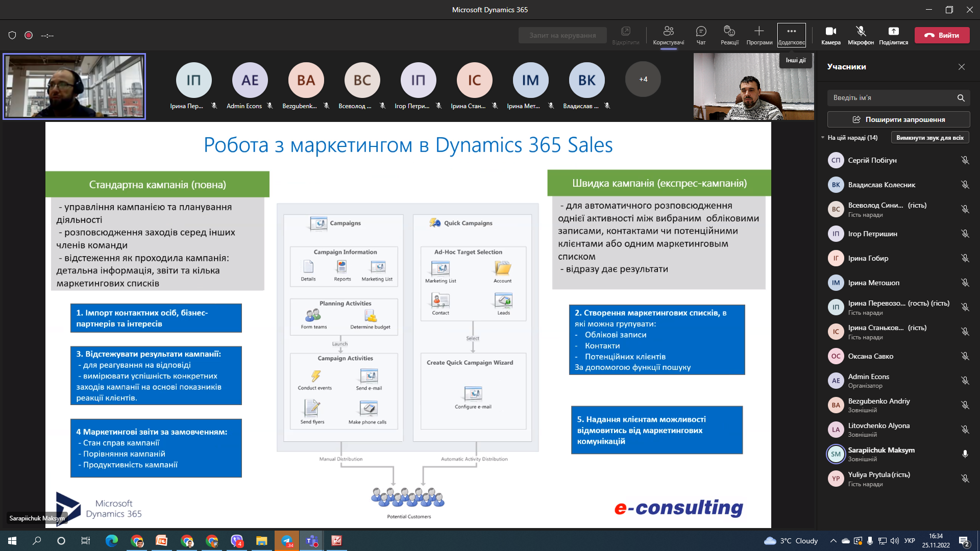The width and height of the screenshot is (980, 551).
Task: Click 'Поширити запрошення' button
Action: pos(898,119)
